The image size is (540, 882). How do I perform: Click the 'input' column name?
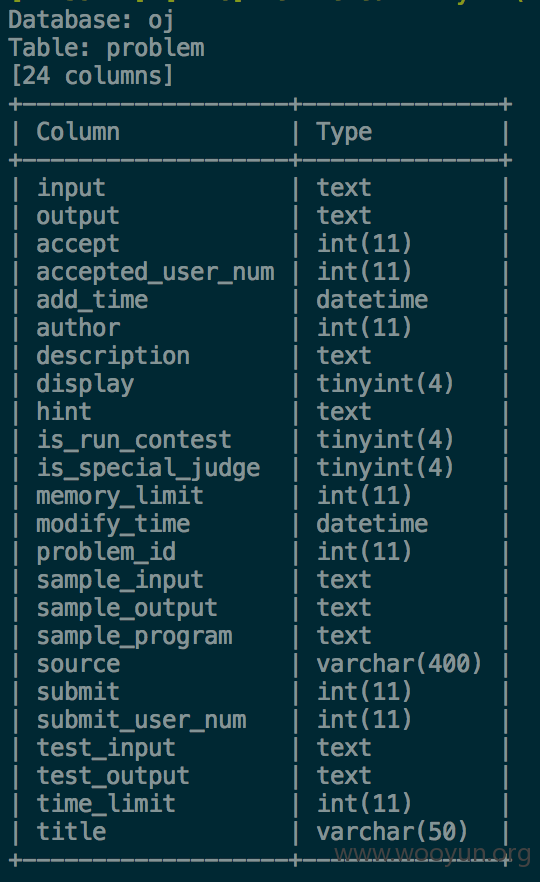tap(71, 188)
